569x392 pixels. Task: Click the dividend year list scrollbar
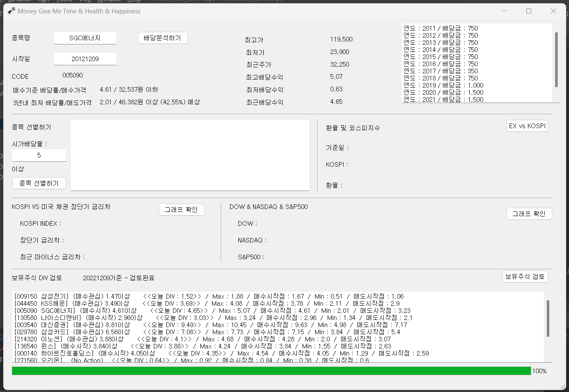556,59
